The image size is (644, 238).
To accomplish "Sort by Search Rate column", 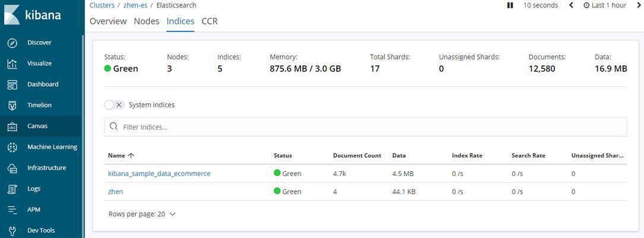I will point(528,156).
